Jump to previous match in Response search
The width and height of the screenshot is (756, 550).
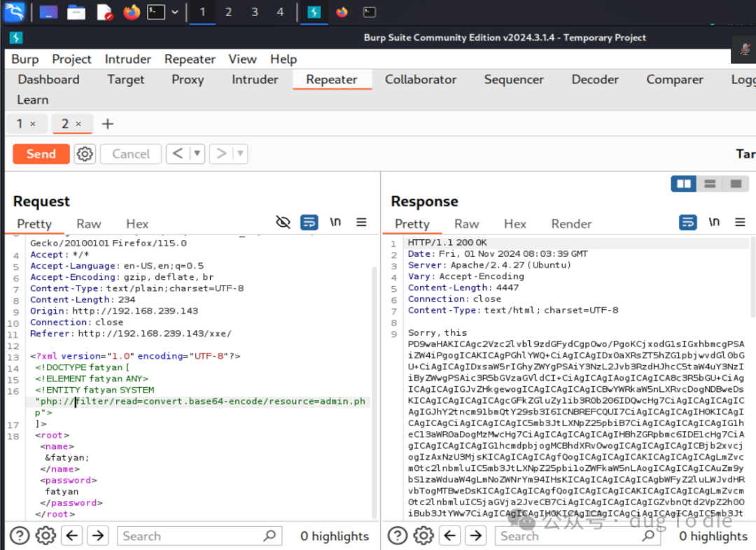coord(450,535)
